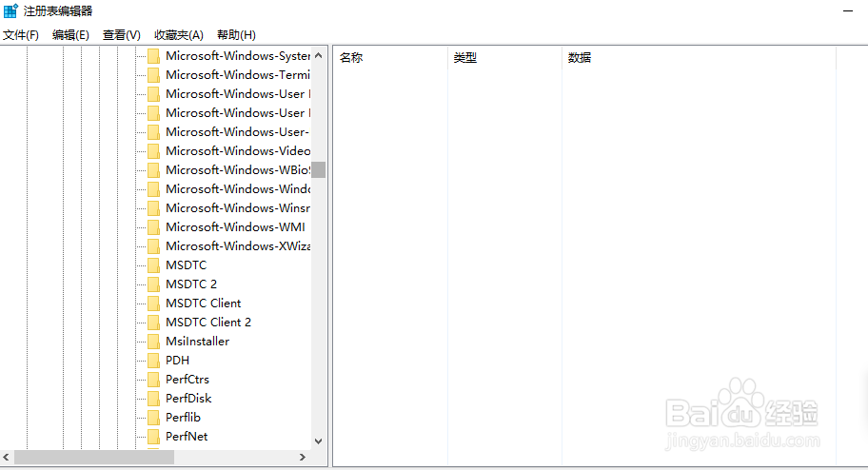The height and width of the screenshot is (470, 868).
Task: Click the Registry Editor app icon in title bar
Action: tap(10, 11)
